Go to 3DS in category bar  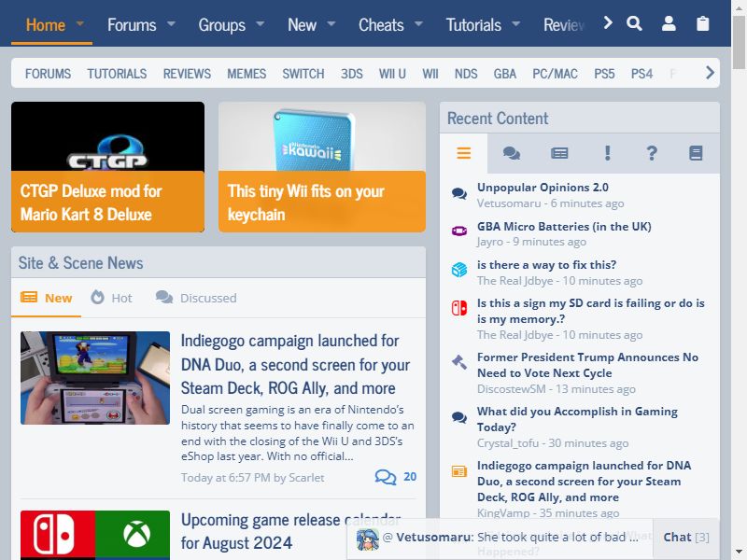coord(352,74)
